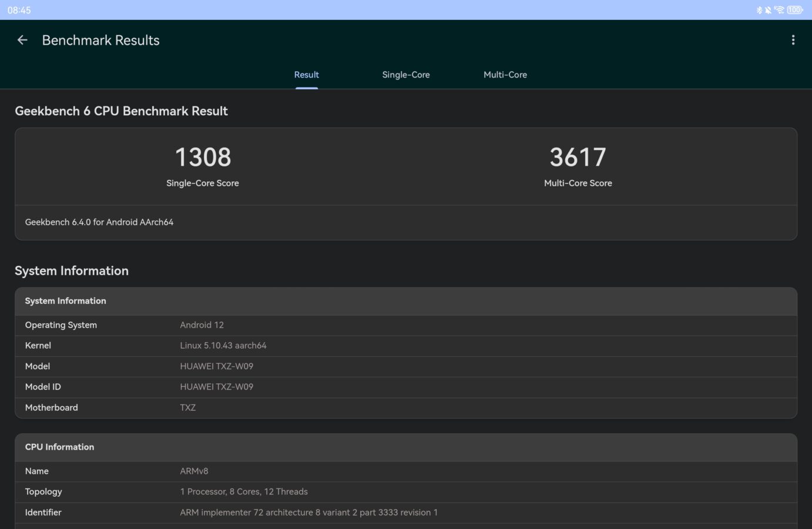Select the ARMv8 value

(194, 471)
